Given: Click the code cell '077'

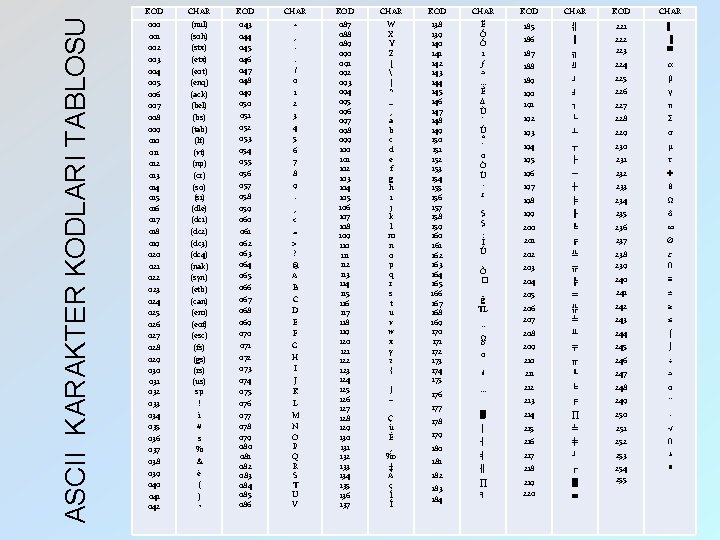Looking at the screenshot, I should (245, 416).
